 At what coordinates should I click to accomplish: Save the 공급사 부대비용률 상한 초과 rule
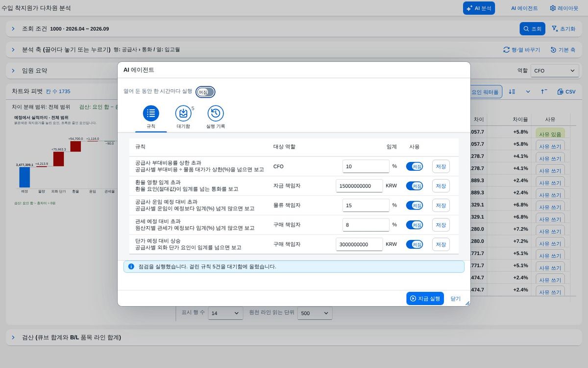pos(441,166)
